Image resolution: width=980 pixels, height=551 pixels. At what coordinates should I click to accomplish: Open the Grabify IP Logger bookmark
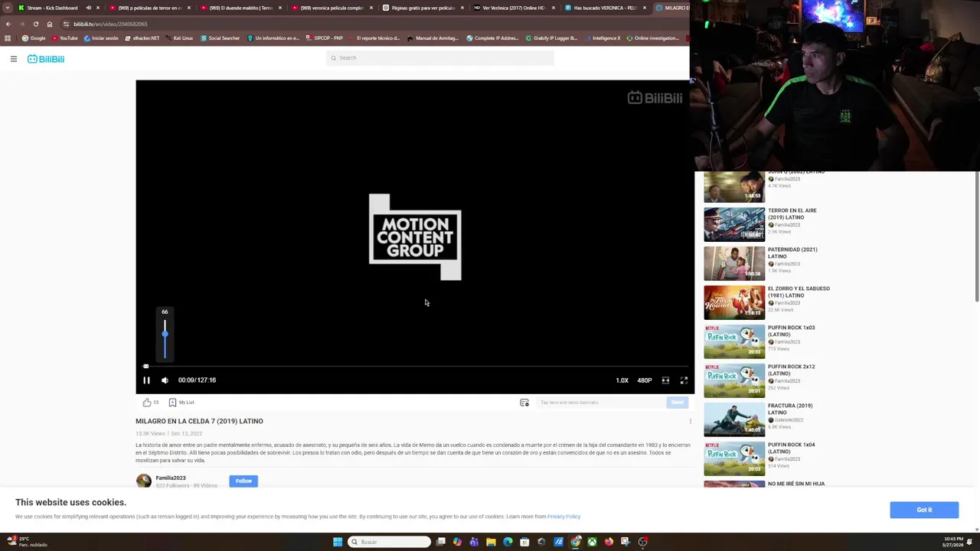pos(551,38)
